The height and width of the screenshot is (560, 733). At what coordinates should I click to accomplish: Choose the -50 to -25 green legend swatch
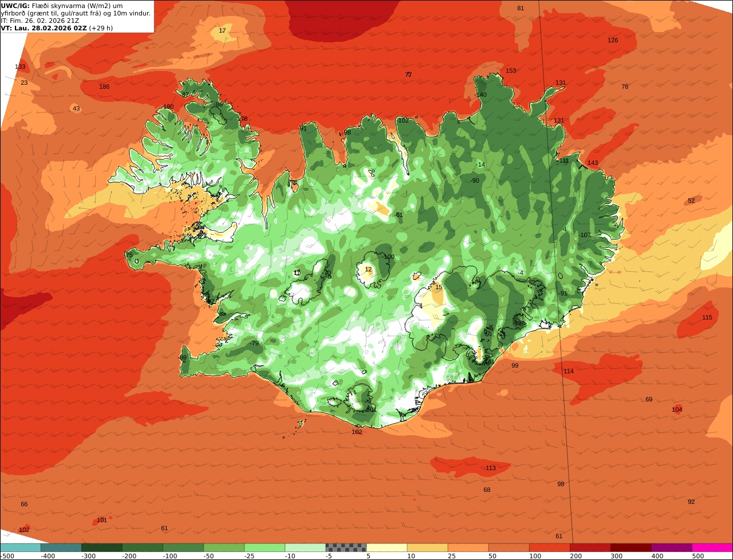point(224,547)
